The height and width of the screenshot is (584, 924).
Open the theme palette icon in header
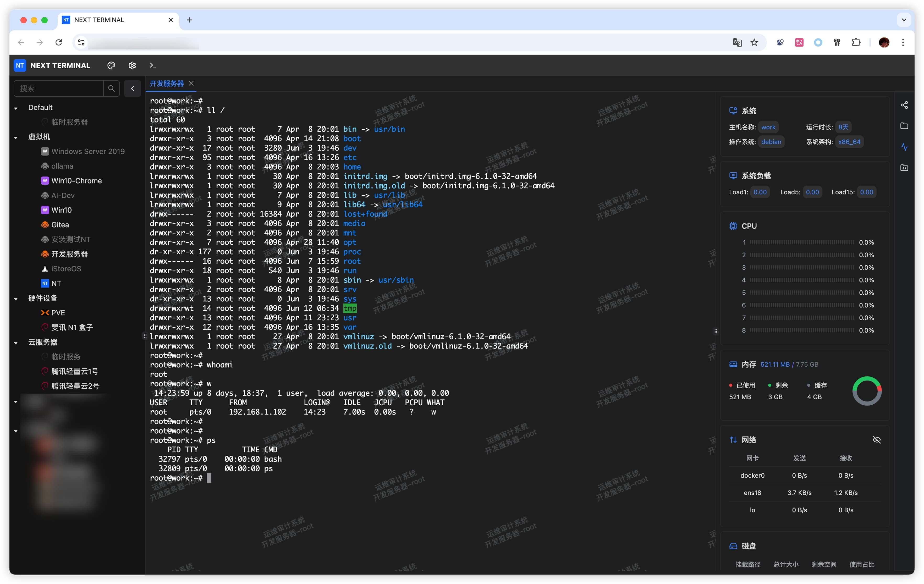coord(111,66)
